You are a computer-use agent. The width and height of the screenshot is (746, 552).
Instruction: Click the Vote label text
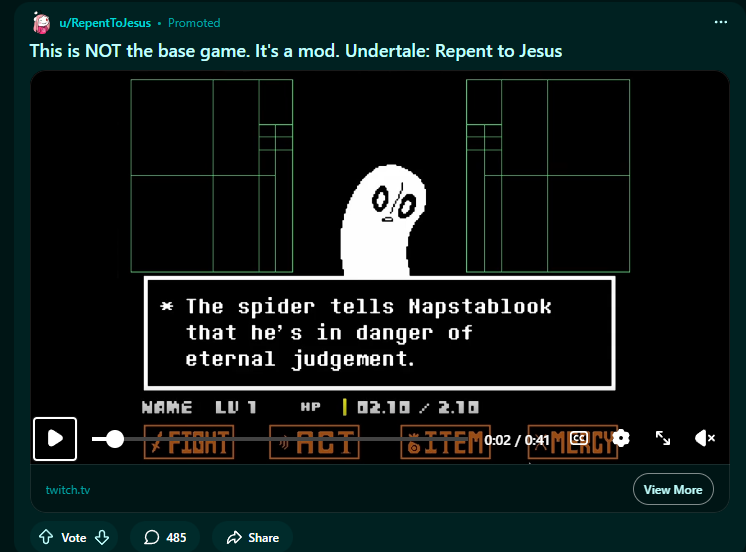point(74,538)
